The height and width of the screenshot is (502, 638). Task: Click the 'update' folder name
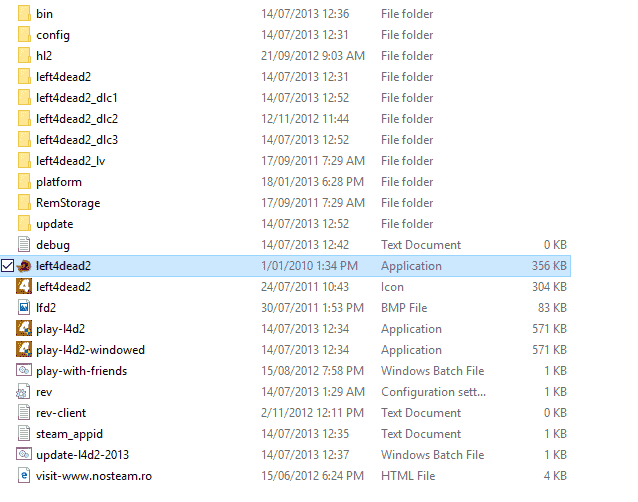point(55,224)
